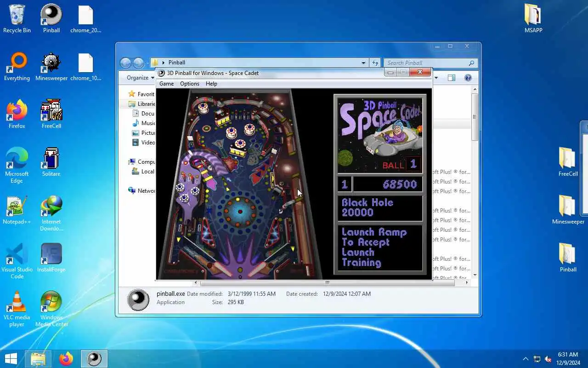Click the Refresh button in Explorer
This screenshot has width=588, height=368.
375,63
